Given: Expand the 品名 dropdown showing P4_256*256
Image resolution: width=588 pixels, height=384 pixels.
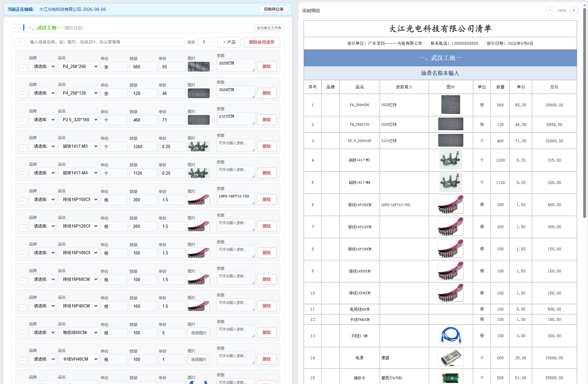Looking at the screenshot, I should pyautogui.click(x=78, y=66).
